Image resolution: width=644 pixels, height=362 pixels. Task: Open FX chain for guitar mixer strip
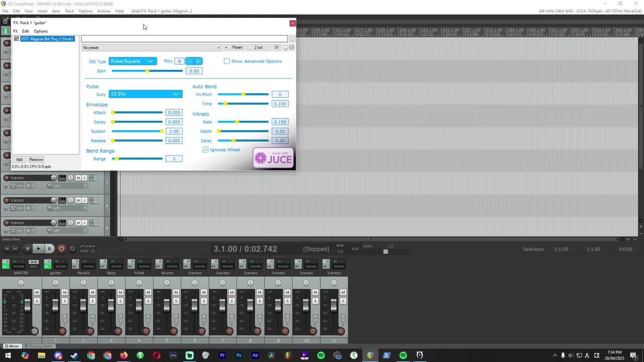tap(48, 264)
